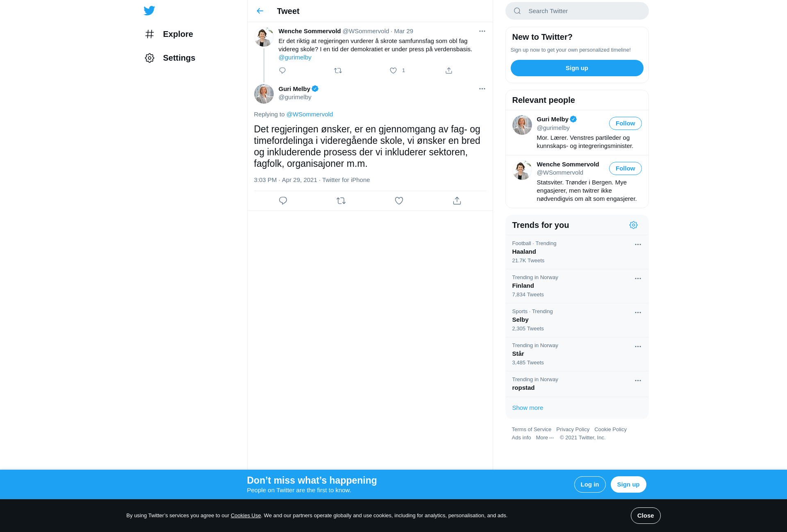Image resolution: width=787 pixels, height=532 pixels.
Task: Like Wenche Sommervold's tweet
Action: coord(393,70)
